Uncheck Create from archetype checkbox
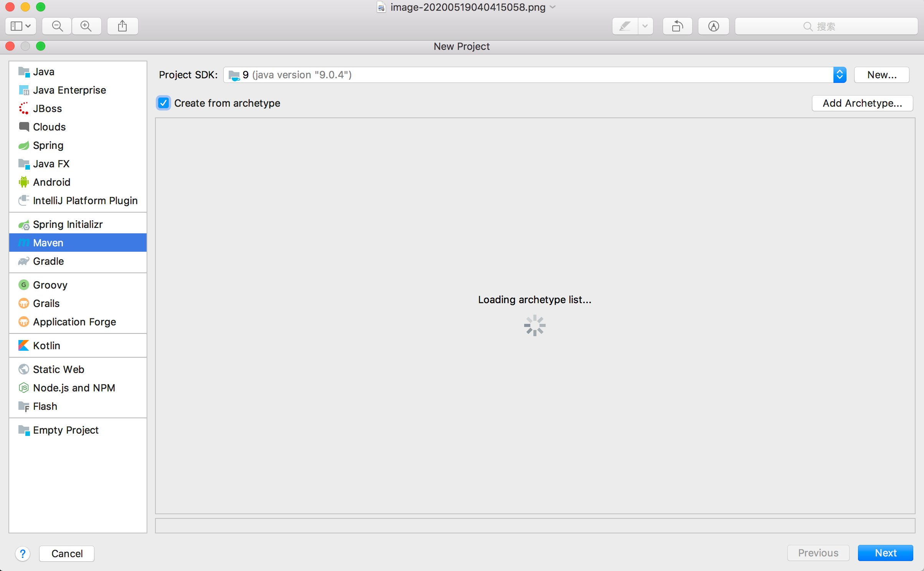This screenshot has width=924, height=571. pos(163,103)
